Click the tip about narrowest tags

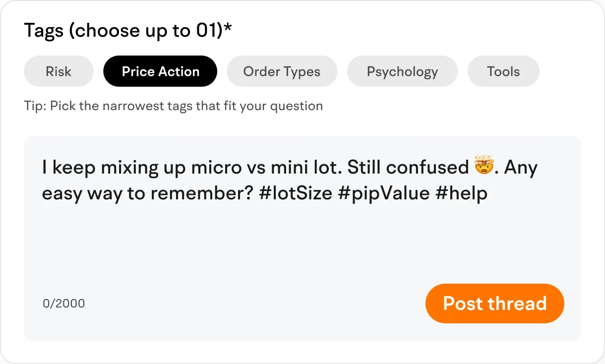coord(173,106)
